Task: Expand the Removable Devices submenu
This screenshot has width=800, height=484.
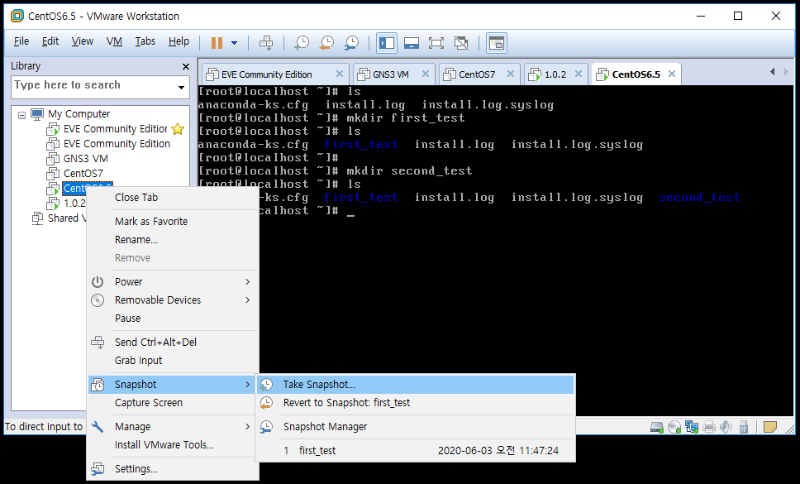Action: tap(173, 300)
